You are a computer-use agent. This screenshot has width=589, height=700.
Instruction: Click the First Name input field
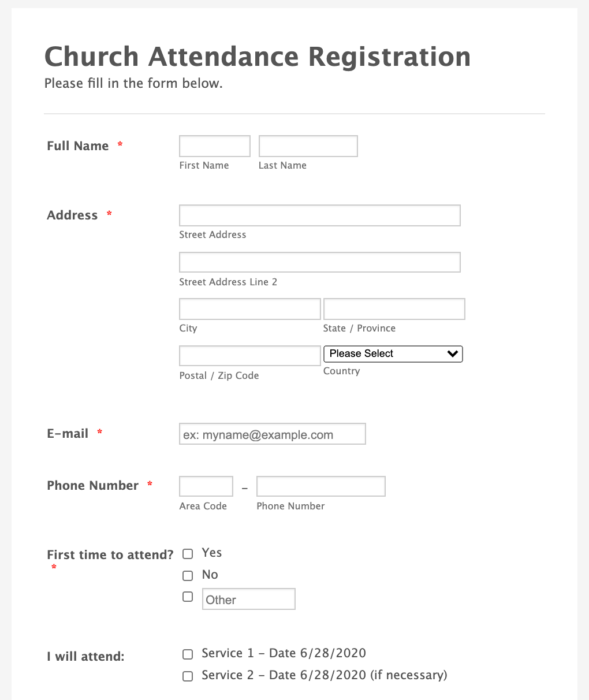(x=214, y=146)
